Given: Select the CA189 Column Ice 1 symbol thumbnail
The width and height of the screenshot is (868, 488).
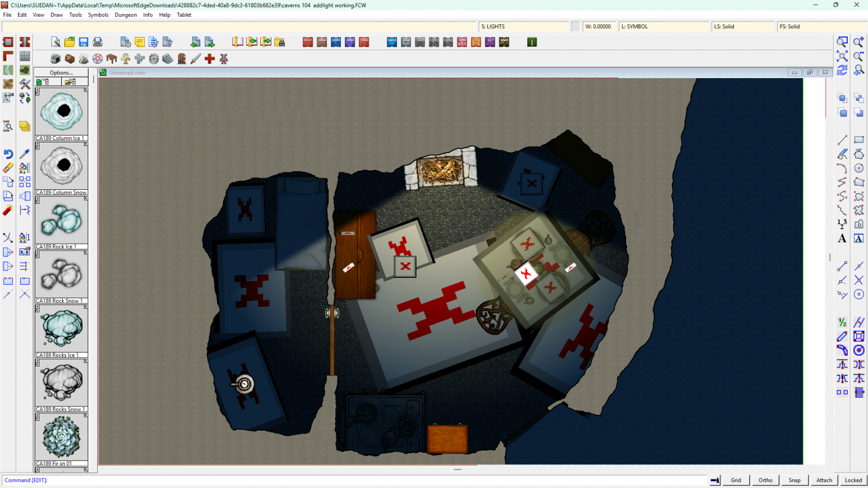Looking at the screenshot, I should pyautogui.click(x=61, y=112).
